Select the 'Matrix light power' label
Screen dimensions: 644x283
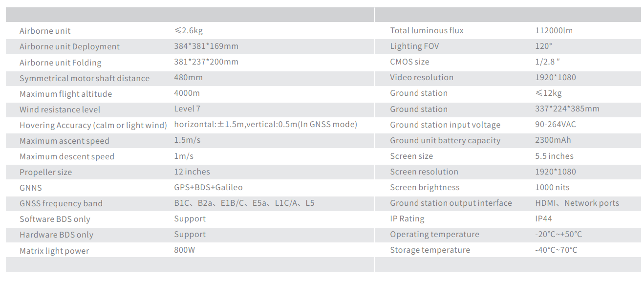pos(54,251)
